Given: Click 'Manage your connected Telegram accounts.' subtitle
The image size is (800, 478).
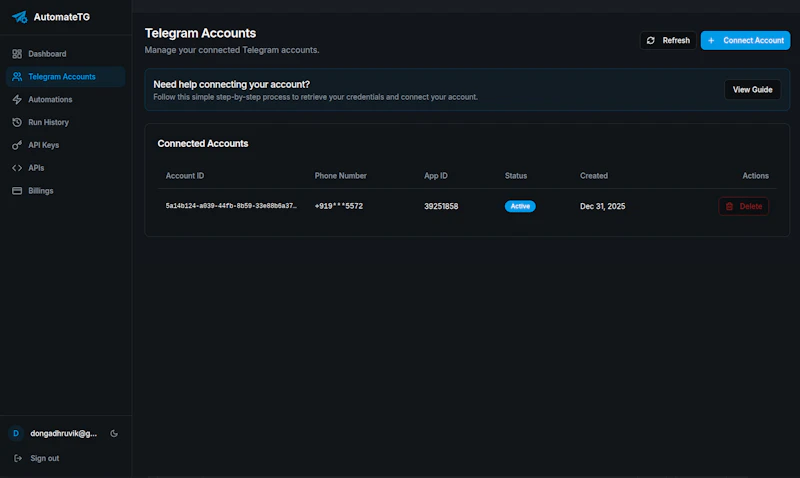Looking at the screenshot, I should tap(232, 50).
